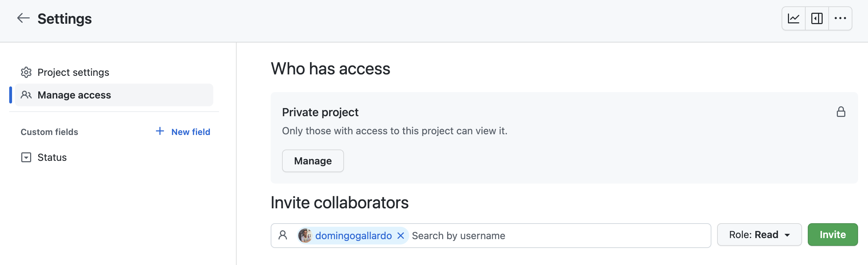Viewport: 868px width, 265px height.
Task: Click the gear icon beside Project settings
Action: coord(26,72)
